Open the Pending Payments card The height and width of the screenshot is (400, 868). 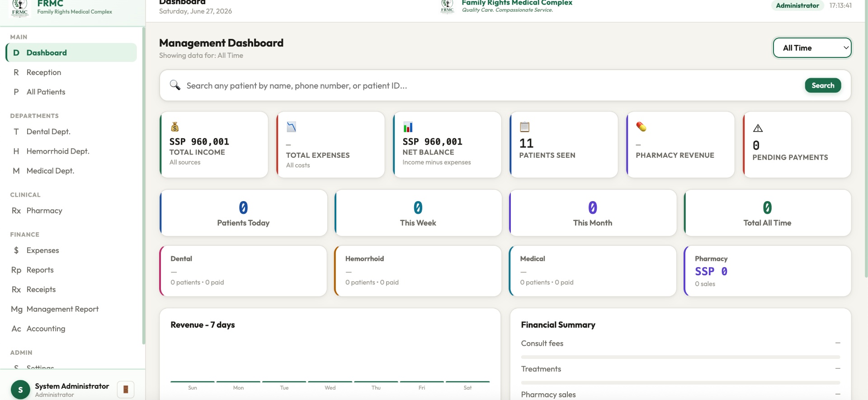click(x=797, y=145)
